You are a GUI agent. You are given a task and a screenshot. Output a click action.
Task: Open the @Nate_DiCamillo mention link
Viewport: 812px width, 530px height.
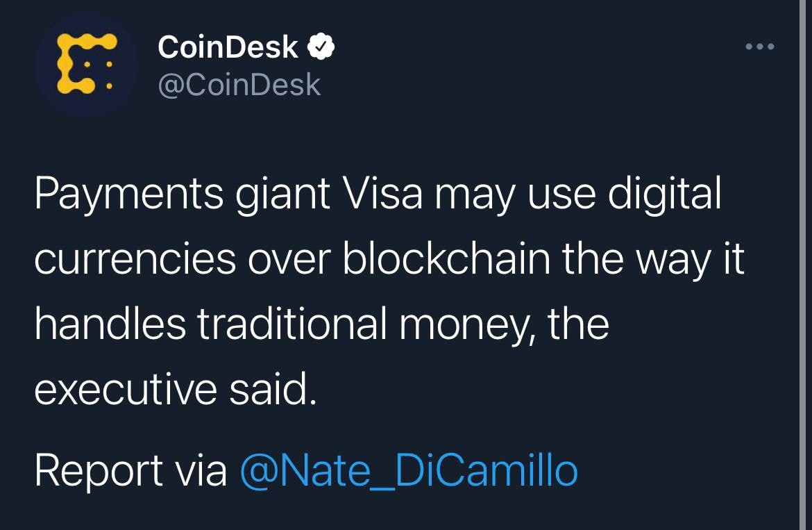point(409,470)
